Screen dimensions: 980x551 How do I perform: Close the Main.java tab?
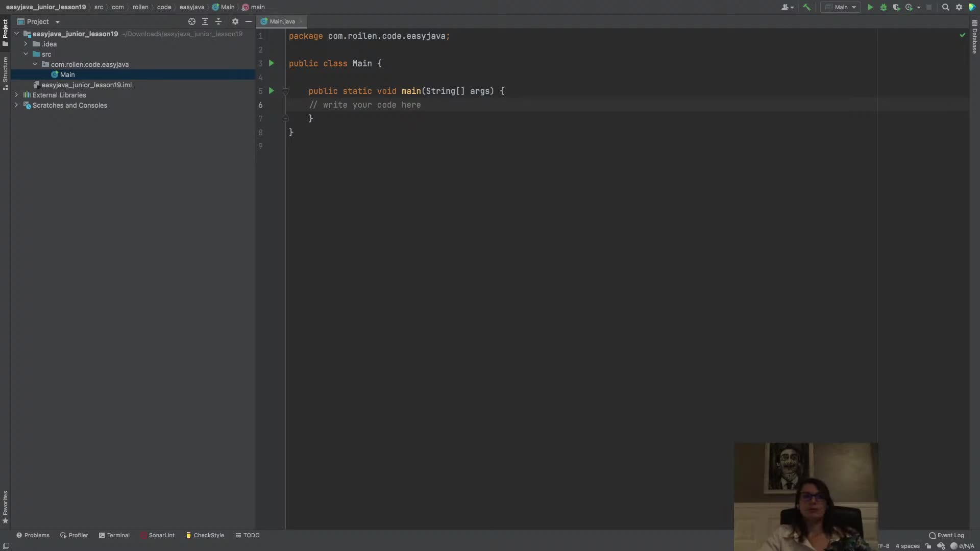click(301, 21)
